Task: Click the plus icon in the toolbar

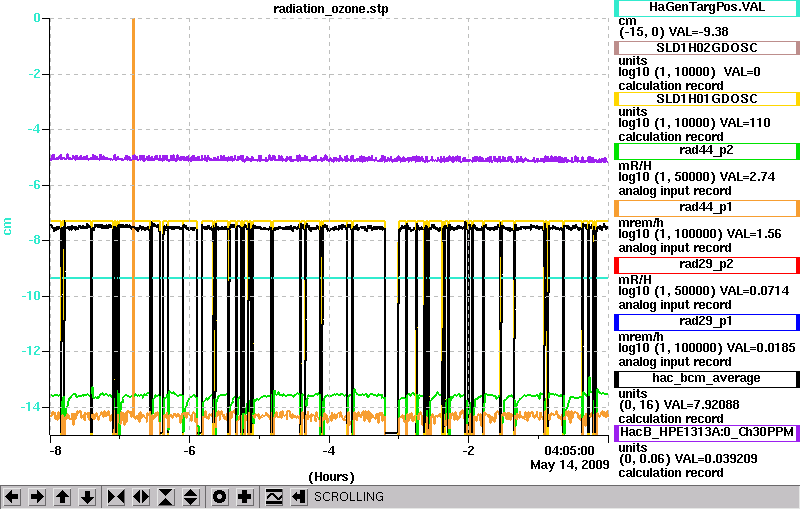Action: [245, 496]
